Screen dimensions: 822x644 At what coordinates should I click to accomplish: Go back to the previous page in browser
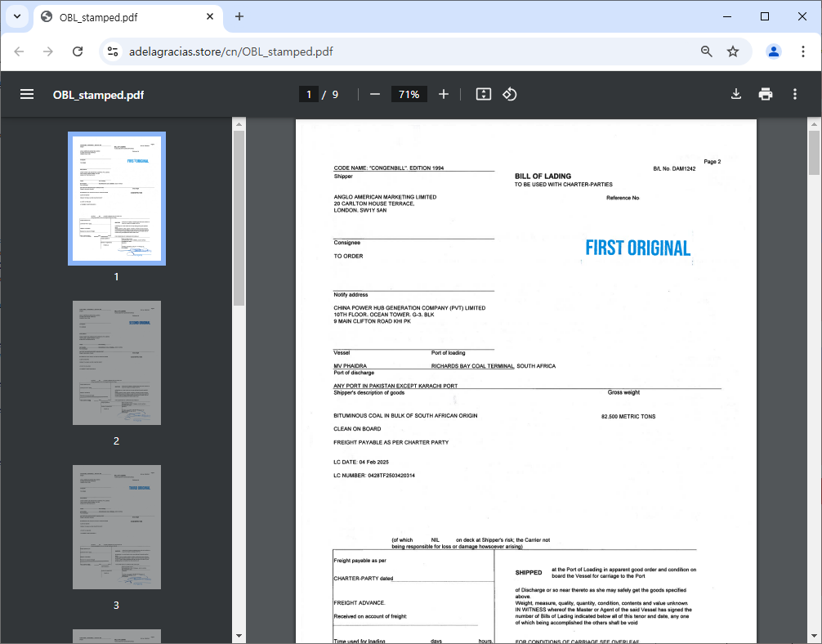click(x=19, y=51)
